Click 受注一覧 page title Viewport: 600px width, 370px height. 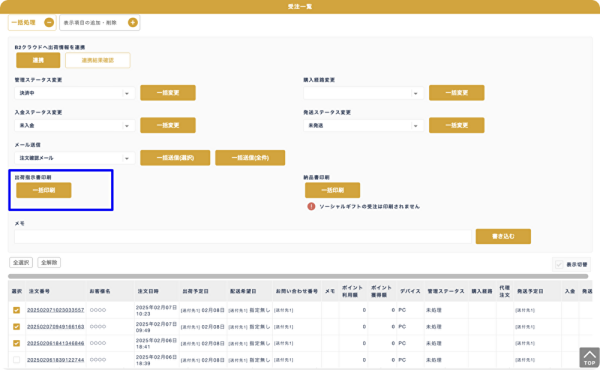click(x=300, y=7)
